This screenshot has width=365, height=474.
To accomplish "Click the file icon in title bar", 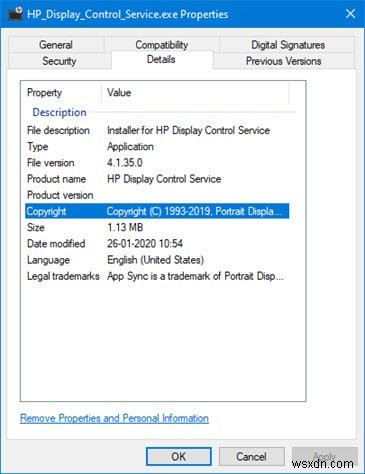I will click(x=15, y=14).
